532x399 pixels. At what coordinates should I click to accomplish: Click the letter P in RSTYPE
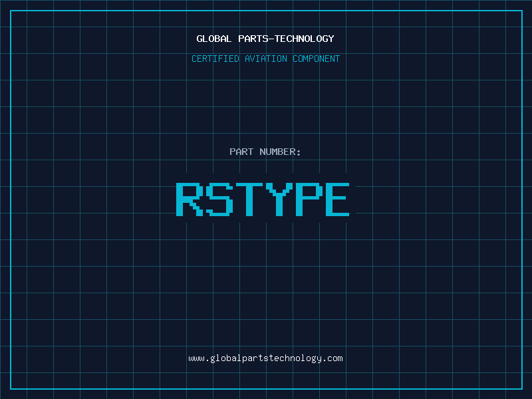coord(307,199)
